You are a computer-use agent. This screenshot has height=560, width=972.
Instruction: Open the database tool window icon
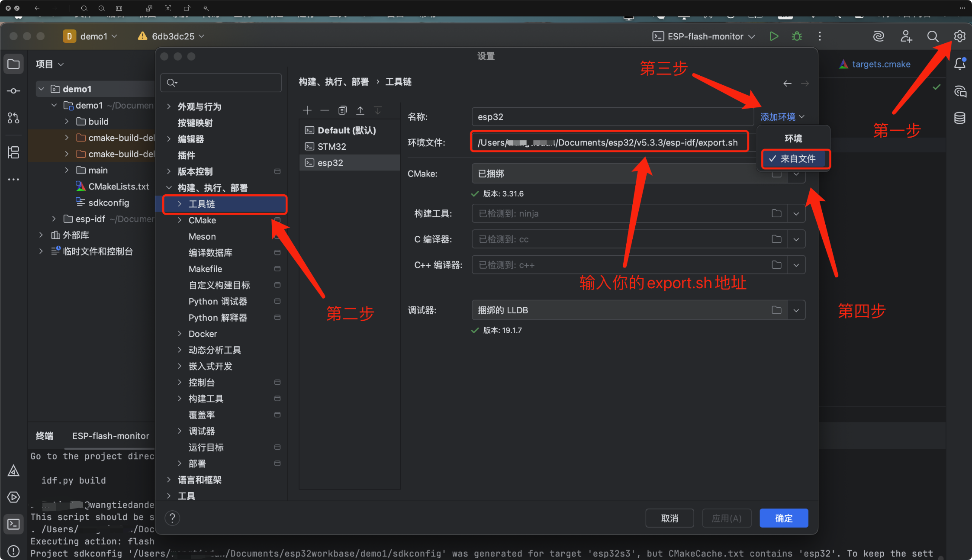pyautogui.click(x=959, y=118)
